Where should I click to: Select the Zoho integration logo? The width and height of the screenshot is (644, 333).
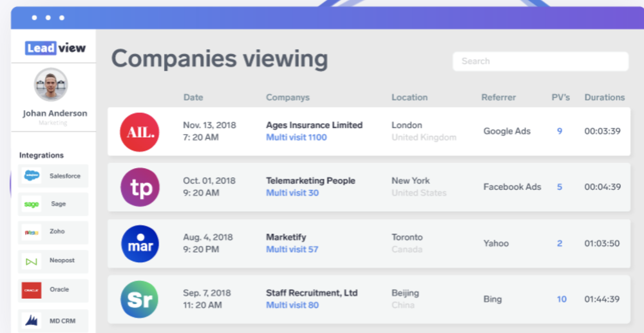pyautogui.click(x=32, y=233)
